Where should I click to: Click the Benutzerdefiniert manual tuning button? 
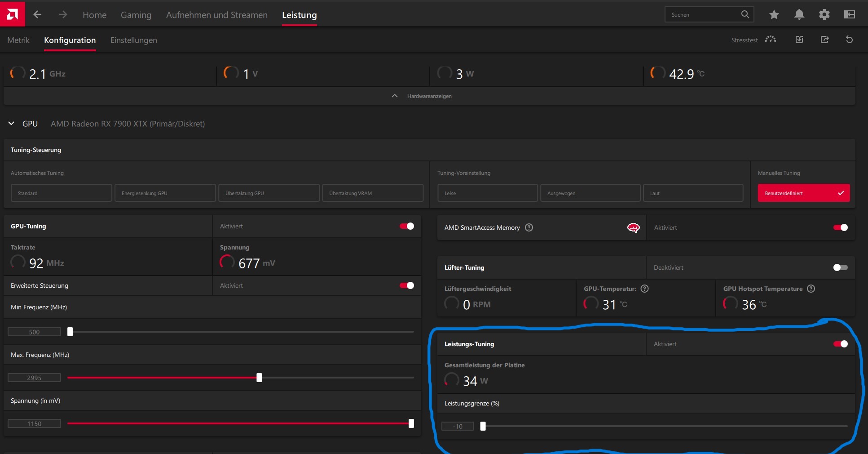pos(804,193)
